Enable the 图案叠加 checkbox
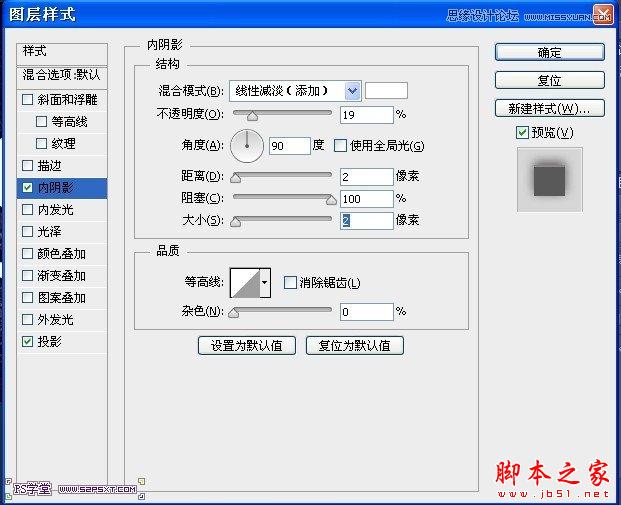 coord(27,297)
